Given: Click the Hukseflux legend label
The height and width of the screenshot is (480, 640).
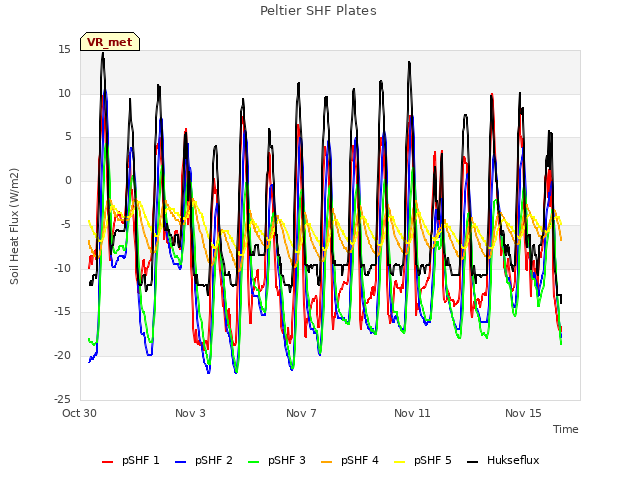Looking at the screenshot, I should coord(513,460).
